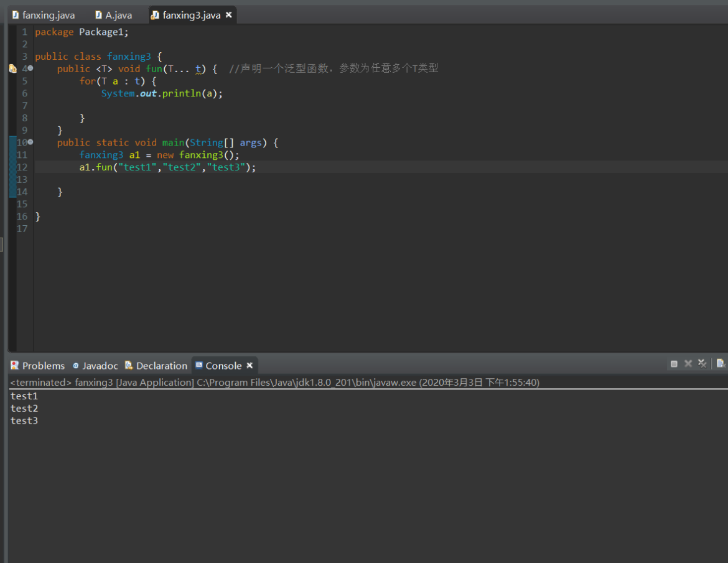Close the Console view tab

[x=250, y=366]
